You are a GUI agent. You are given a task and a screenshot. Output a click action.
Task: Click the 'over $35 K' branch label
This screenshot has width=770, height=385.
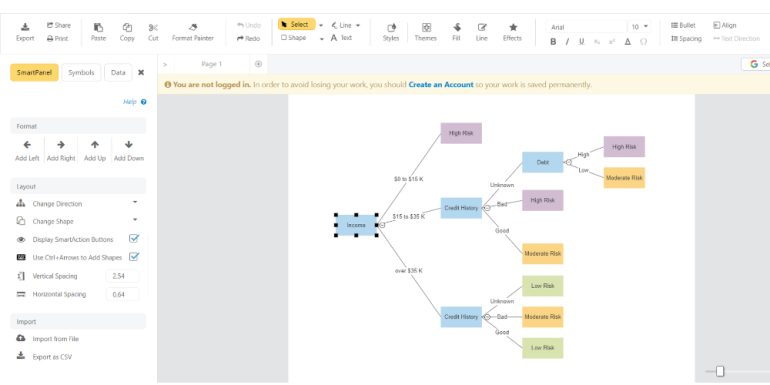[409, 271]
